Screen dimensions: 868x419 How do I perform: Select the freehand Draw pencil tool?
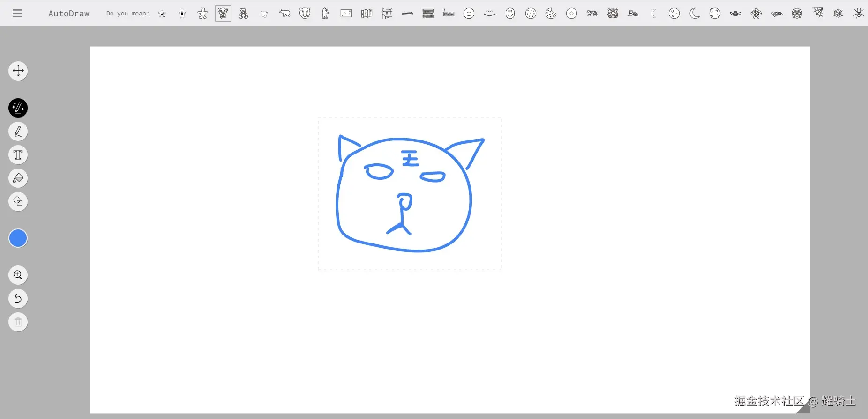pyautogui.click(x=18, y=132)
